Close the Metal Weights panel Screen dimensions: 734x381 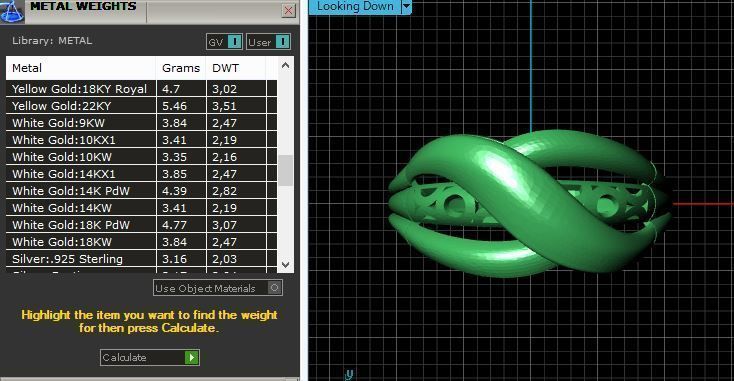[x=288, y=10]
